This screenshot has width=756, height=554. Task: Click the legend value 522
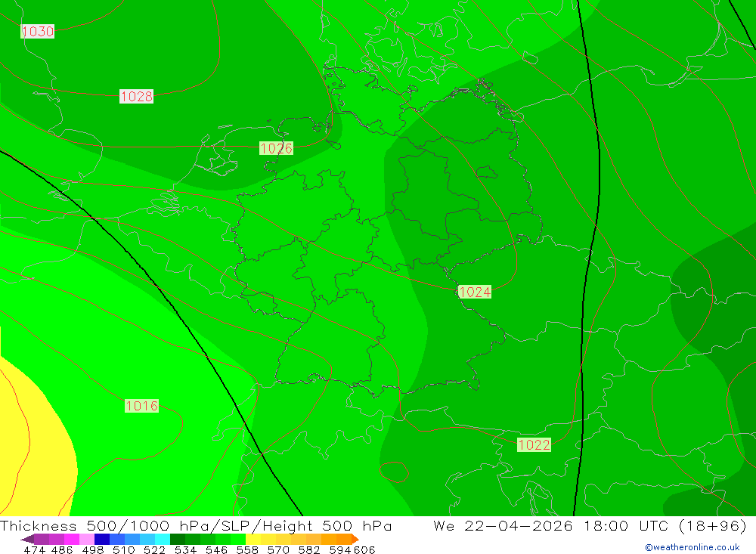pyautogui.click(x=154, y=549)
